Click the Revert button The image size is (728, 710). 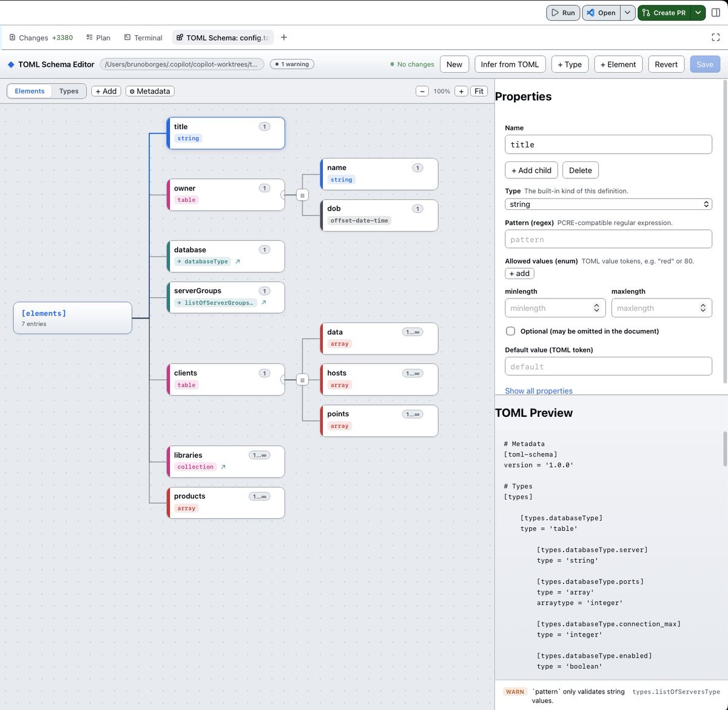pyautogui.click(x=666, y=64)
